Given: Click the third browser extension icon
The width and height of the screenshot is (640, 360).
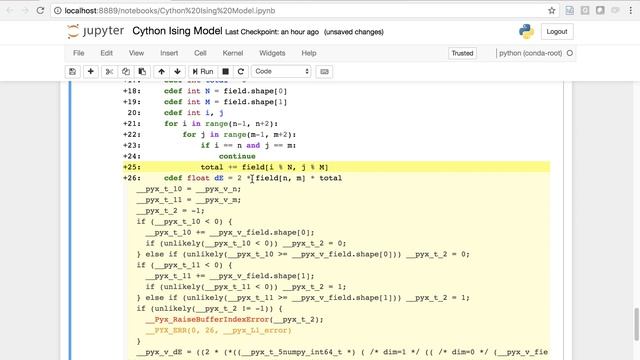Looking at the screenshot, I should pyautogui.click(x=600, y=11).
